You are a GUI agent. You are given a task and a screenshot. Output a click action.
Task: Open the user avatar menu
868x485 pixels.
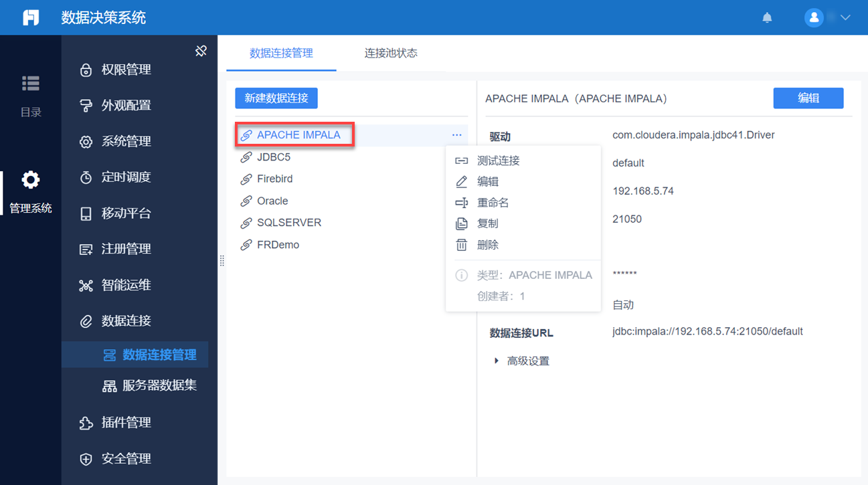click(x=814, y=18)
